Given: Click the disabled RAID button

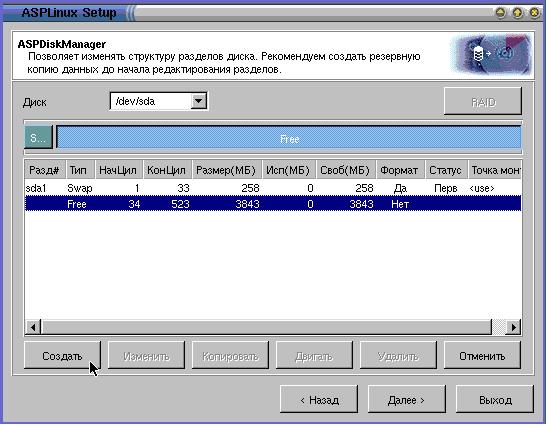Looking at the screenshot, I should 483,102.
